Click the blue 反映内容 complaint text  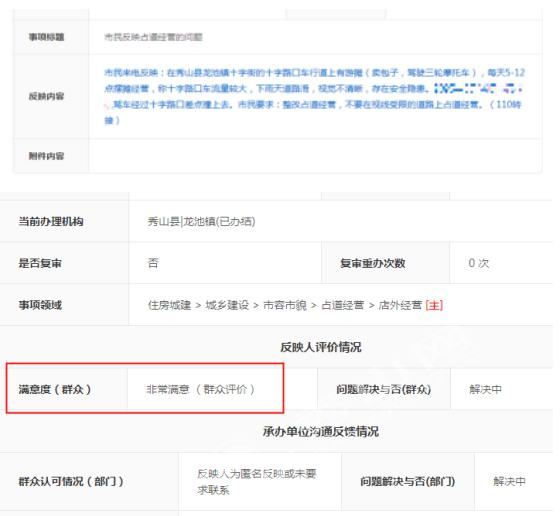point(314,96)
